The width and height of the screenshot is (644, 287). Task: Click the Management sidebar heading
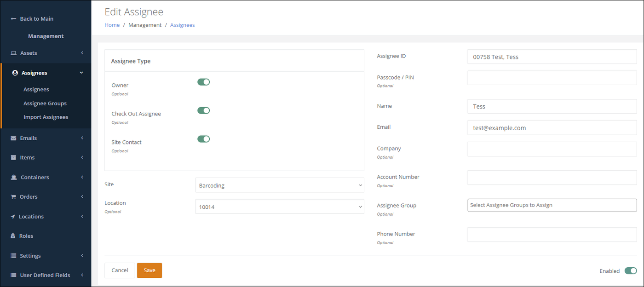pos(46,36)
